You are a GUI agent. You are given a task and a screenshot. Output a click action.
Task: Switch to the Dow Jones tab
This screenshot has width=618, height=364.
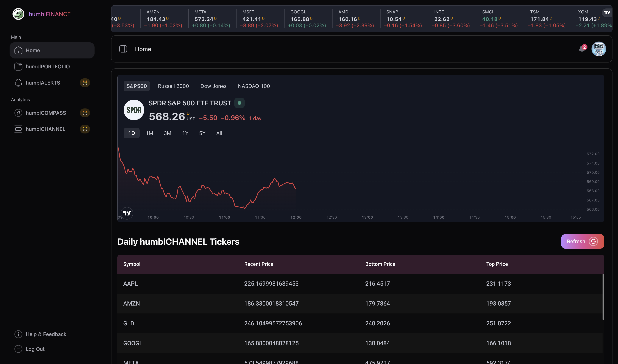213,86
